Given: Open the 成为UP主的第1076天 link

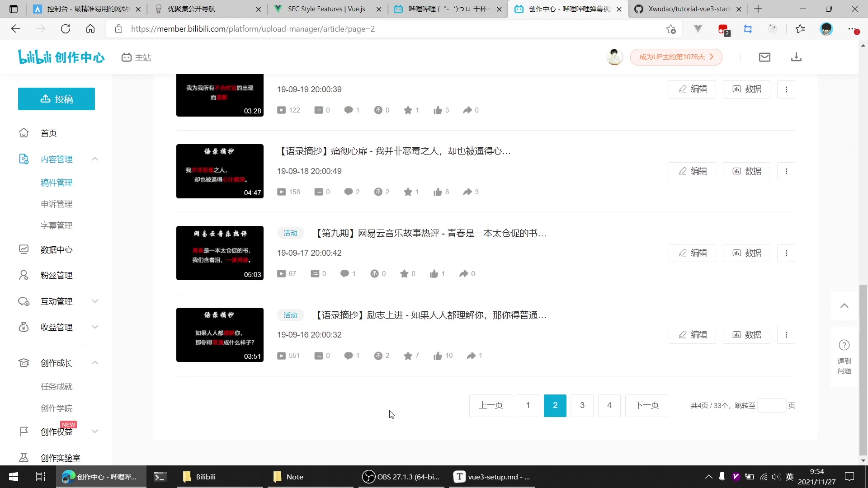Looking at the screenshot, I should (x=676, y=57).
